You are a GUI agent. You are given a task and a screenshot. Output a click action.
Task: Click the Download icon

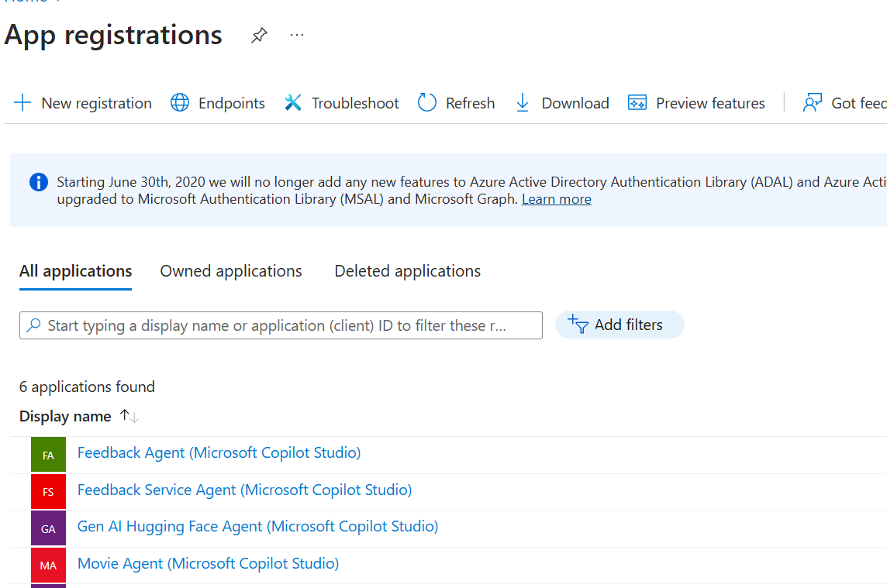(522, 102)
